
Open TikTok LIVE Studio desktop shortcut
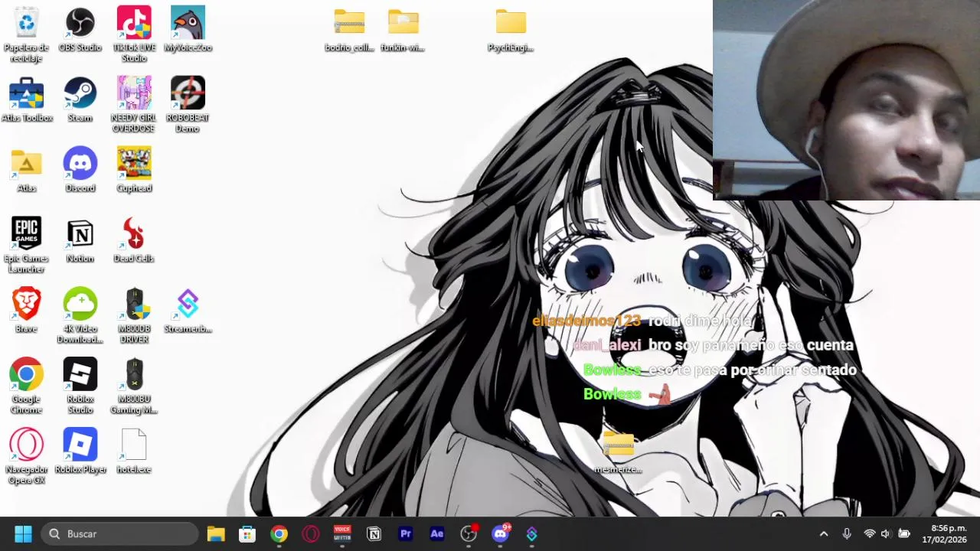click(134, 34)
